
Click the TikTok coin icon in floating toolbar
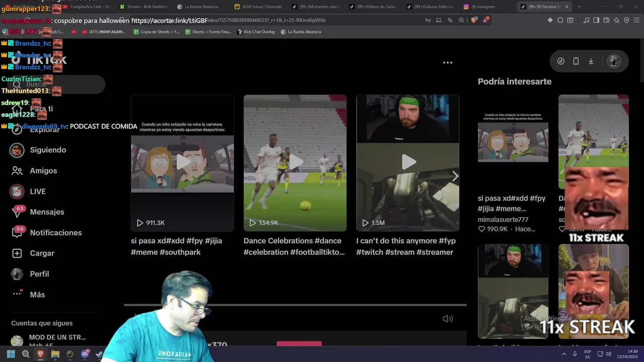coord(560,61)
